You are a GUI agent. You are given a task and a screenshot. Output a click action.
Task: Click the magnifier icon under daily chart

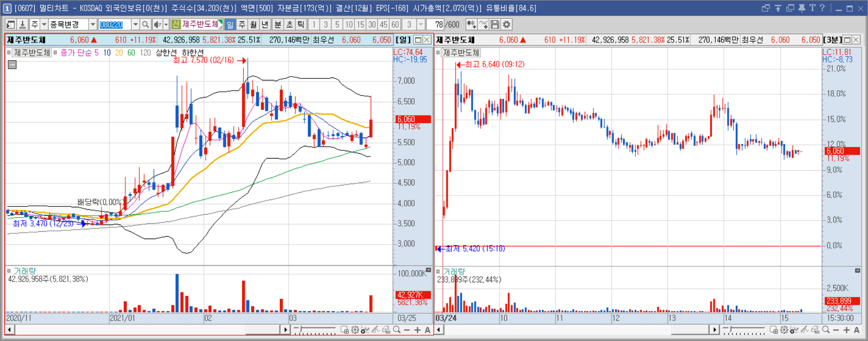pyautogui.click(x=397, y=330)
